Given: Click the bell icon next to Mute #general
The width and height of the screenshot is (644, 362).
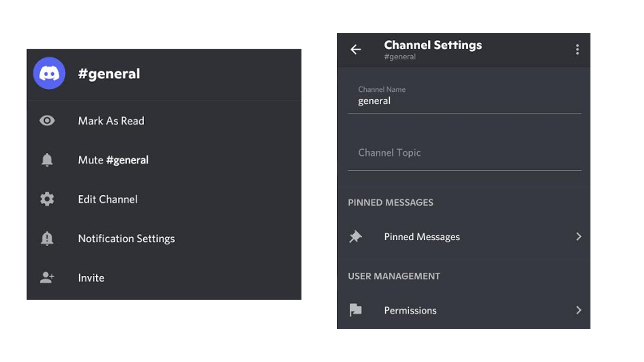Looking at the screenshot, I should point(47,160).
